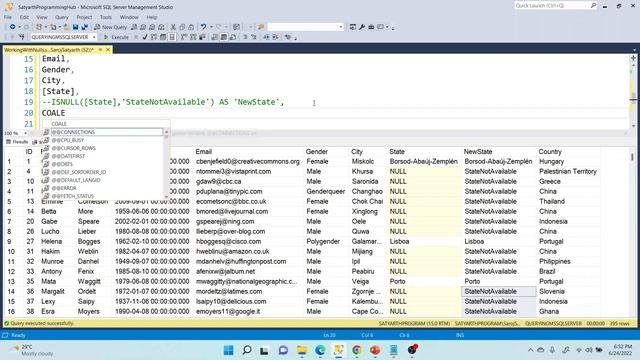Open the empty find combo box dropdown
The width and height of the screenshot is (640, 360).
(341, 27)
